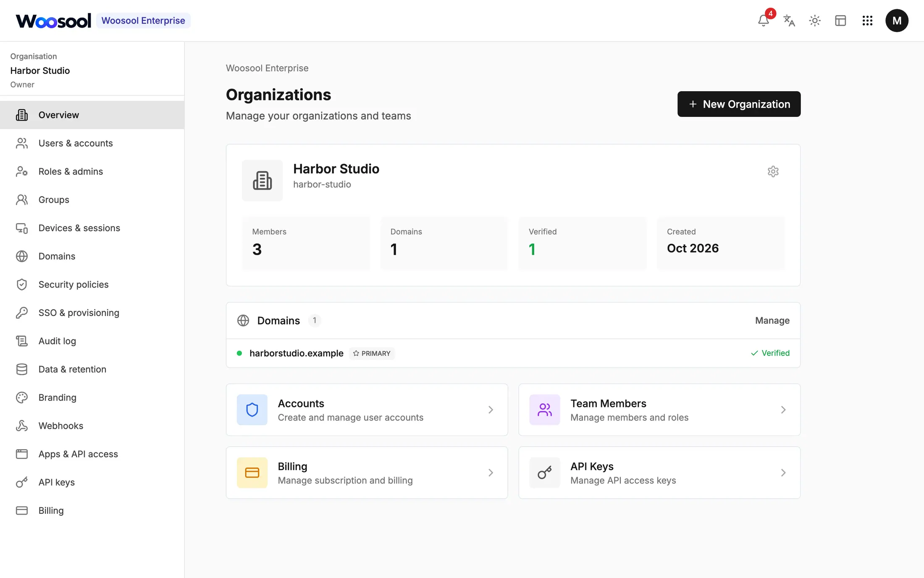Select Overview in the sidebar
Screen dimensions: 924x578
(x=92, y=115)
